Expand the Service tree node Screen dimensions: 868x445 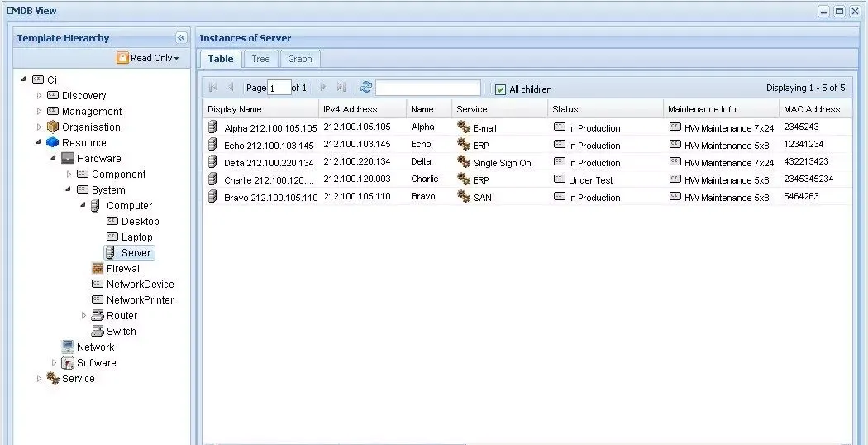[39, 379]
